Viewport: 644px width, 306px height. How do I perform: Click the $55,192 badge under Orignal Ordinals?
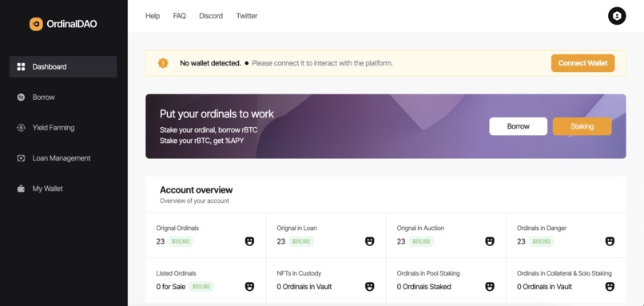181,241
